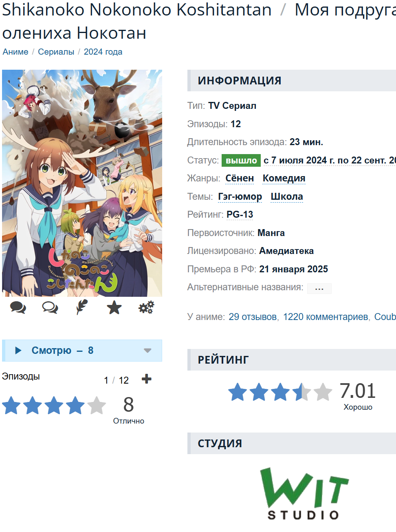
Task: Click the feather quill review icon
Action: coord(82,307)
